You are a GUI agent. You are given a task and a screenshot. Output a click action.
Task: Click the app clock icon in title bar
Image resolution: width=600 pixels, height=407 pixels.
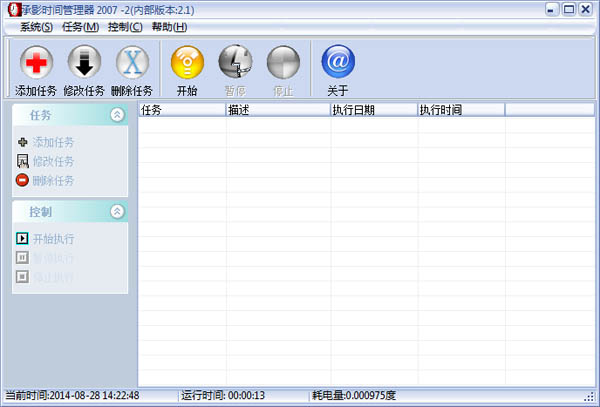coord(14,10)
